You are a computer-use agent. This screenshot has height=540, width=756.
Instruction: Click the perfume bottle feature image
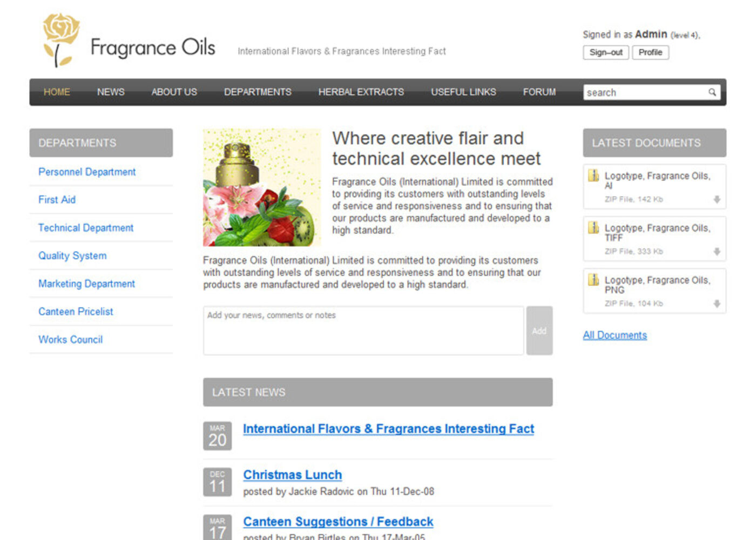pos(261,187)
